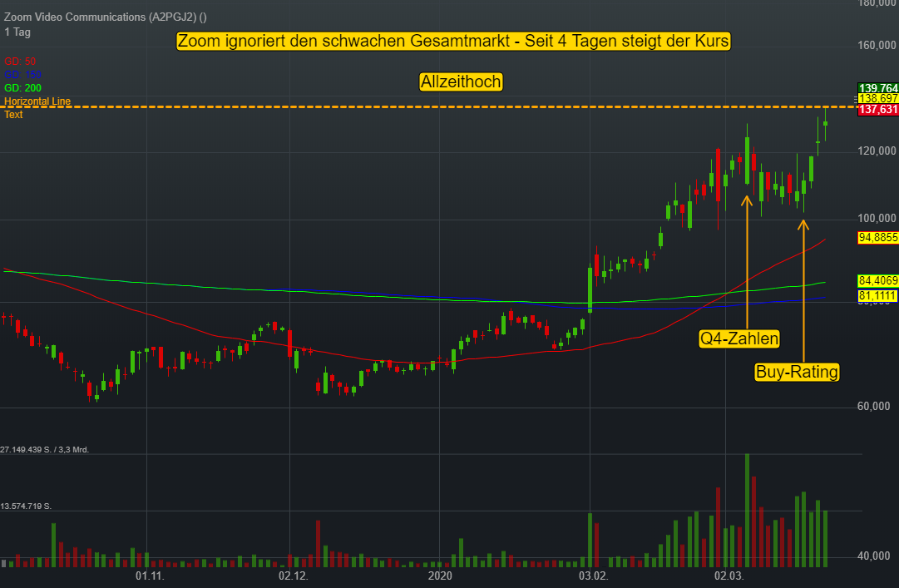Image resolution: width=899 pixels, height=588 pixels.
Task: Click the 100,000 price axis label
Action: coord(877,218)
